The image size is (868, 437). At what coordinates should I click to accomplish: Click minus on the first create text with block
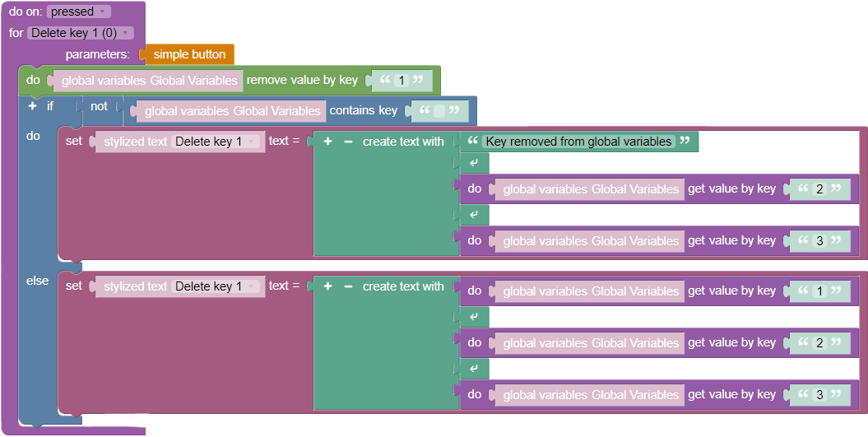[348, 142]
